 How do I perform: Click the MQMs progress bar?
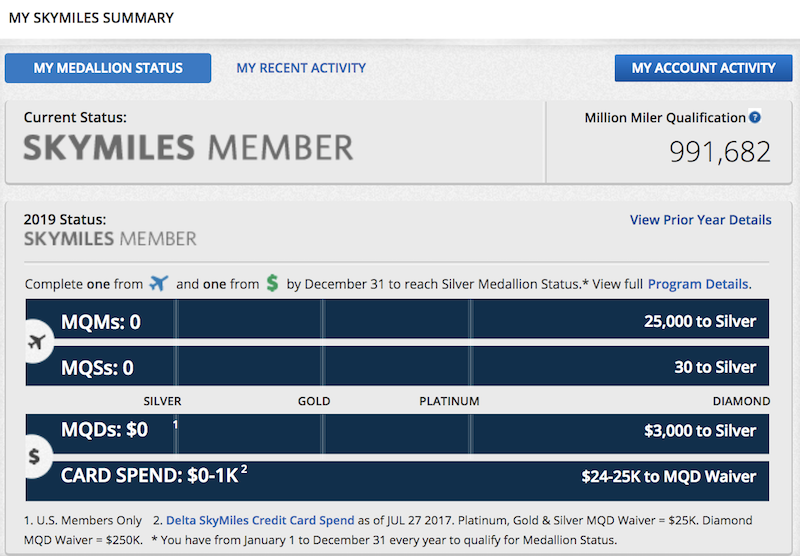click(397, 319)
